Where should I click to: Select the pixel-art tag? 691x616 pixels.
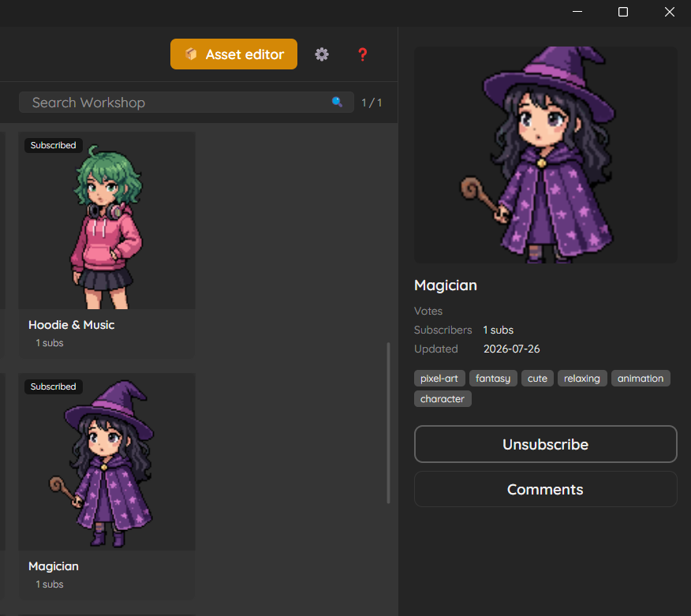click(x=439, y=378)
